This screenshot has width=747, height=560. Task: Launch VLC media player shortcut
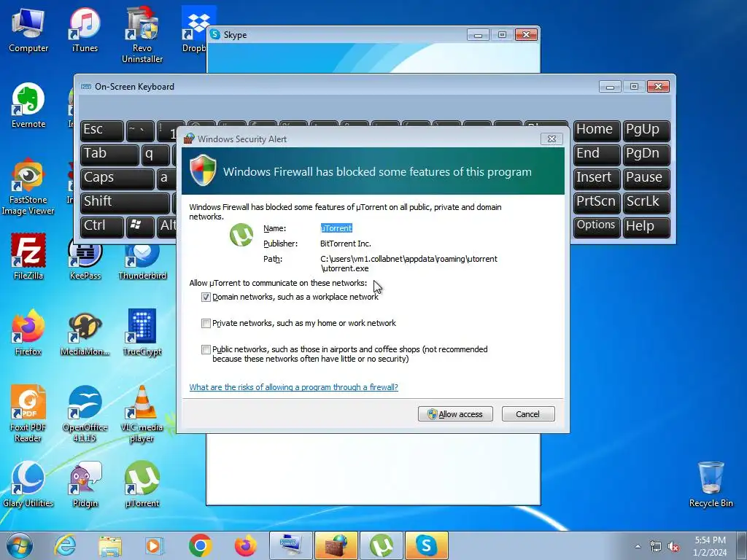[x=142, y=413]
